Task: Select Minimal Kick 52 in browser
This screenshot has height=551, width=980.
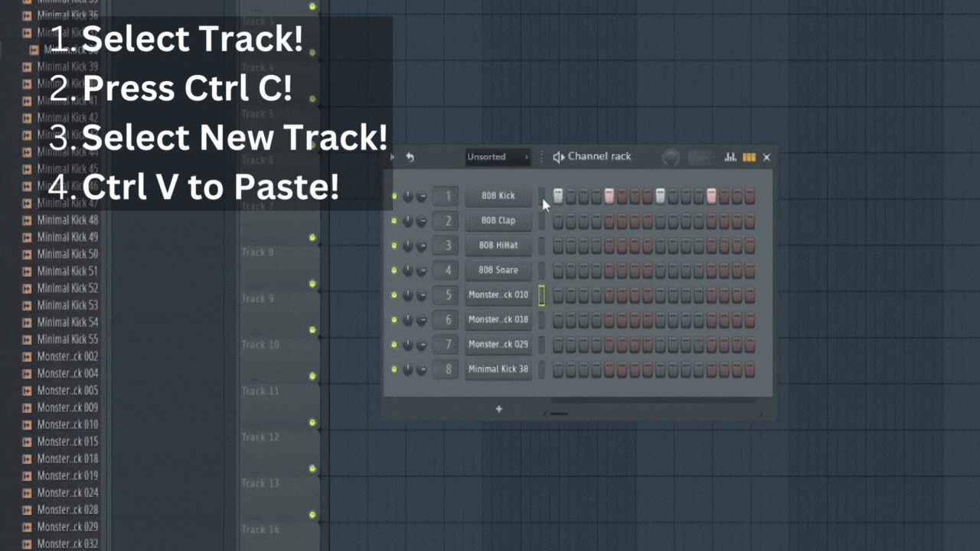Action: [x=67, y=289]
